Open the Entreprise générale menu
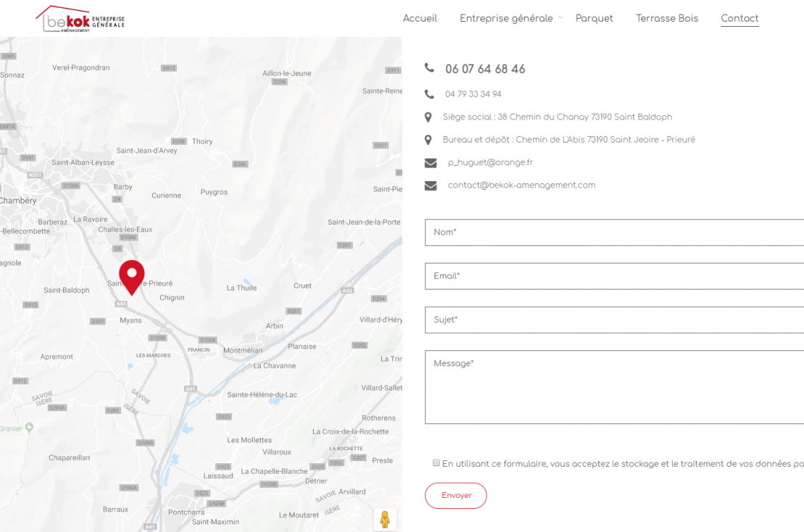This screenshot has width=804, height=532. [x=506, y=18]
